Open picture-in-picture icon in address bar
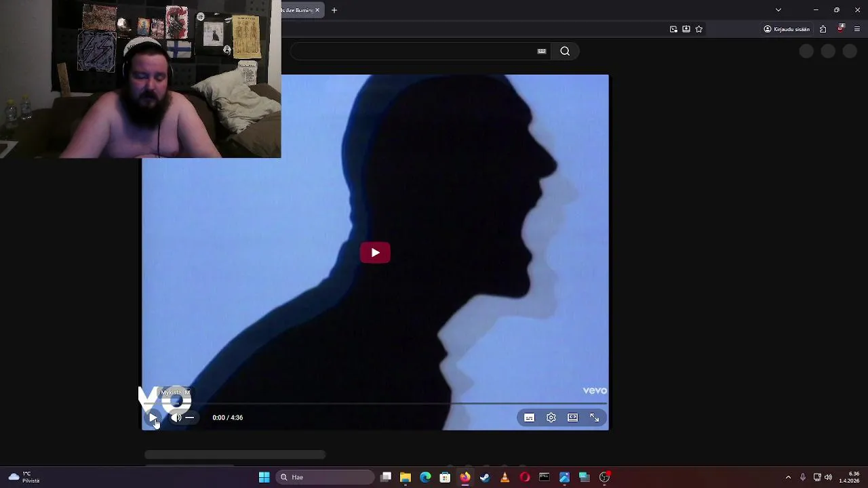 coord(673,29)
